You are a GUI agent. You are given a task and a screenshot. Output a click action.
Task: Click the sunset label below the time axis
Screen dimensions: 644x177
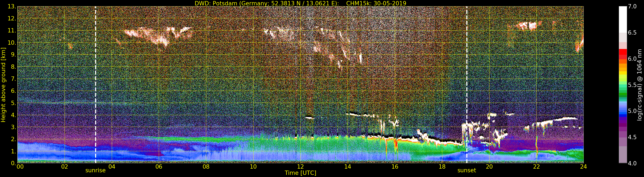[x=467, y=171]
